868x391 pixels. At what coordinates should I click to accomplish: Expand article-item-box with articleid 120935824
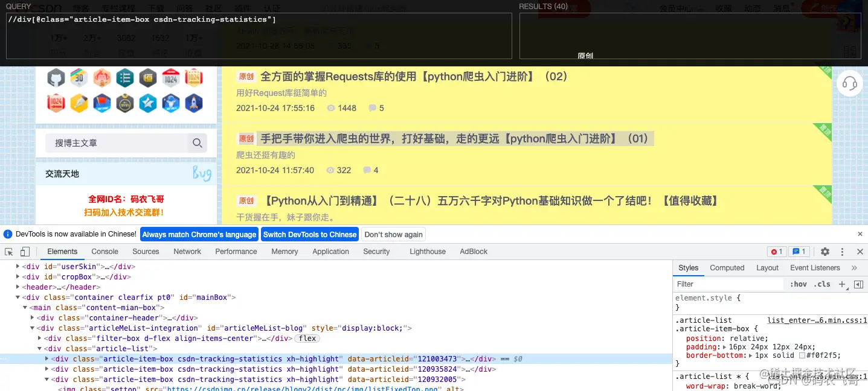click(x=47, y=369)
